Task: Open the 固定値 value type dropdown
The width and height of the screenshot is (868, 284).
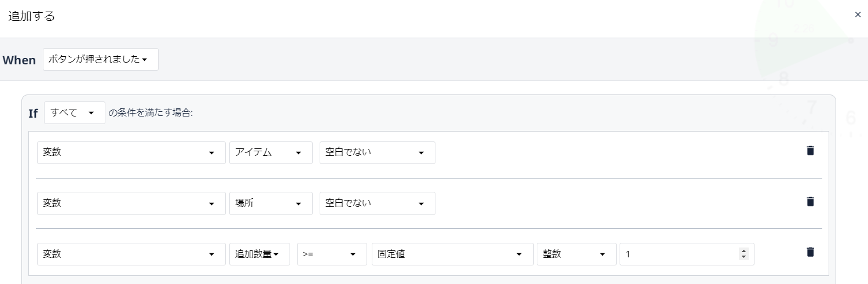Action: 453,254
